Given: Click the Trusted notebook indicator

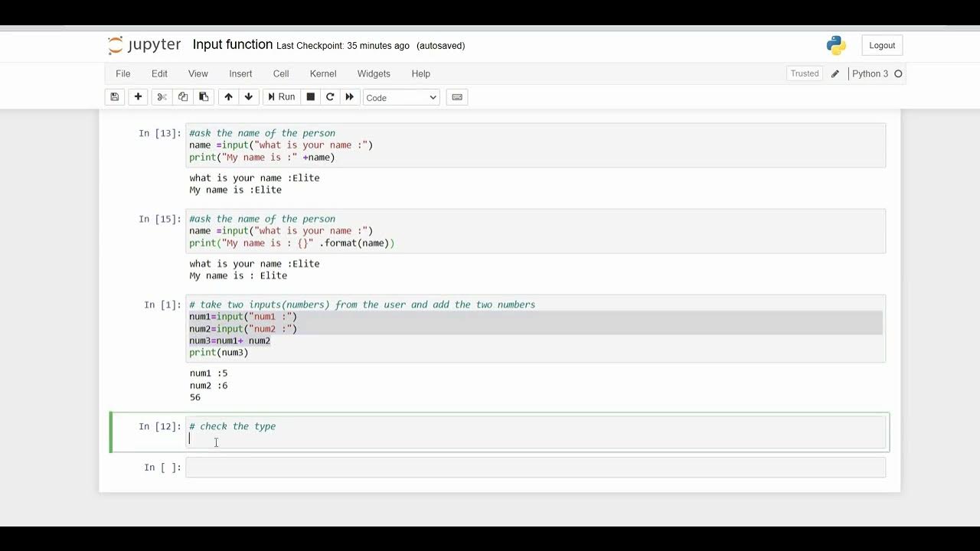Looking at the screenshot, I should (x=805, y=73).
